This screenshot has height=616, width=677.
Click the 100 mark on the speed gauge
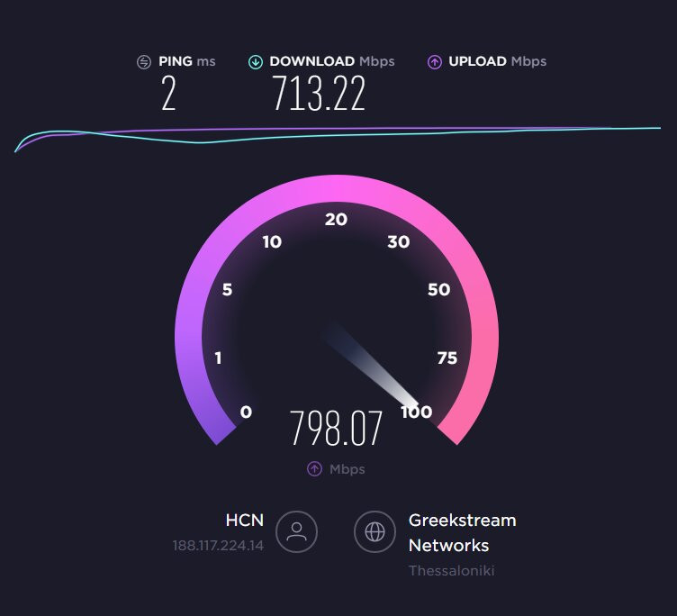tap(416, 412)
